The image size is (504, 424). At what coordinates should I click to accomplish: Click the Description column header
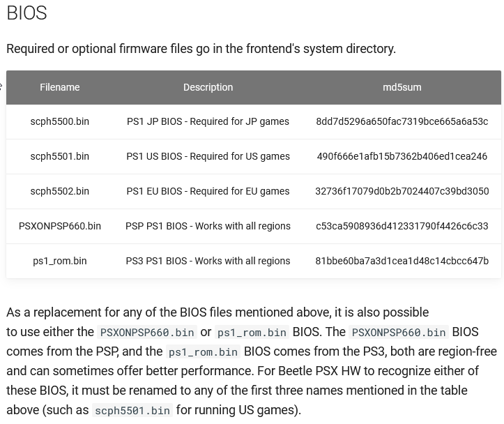tap(208, 87)
